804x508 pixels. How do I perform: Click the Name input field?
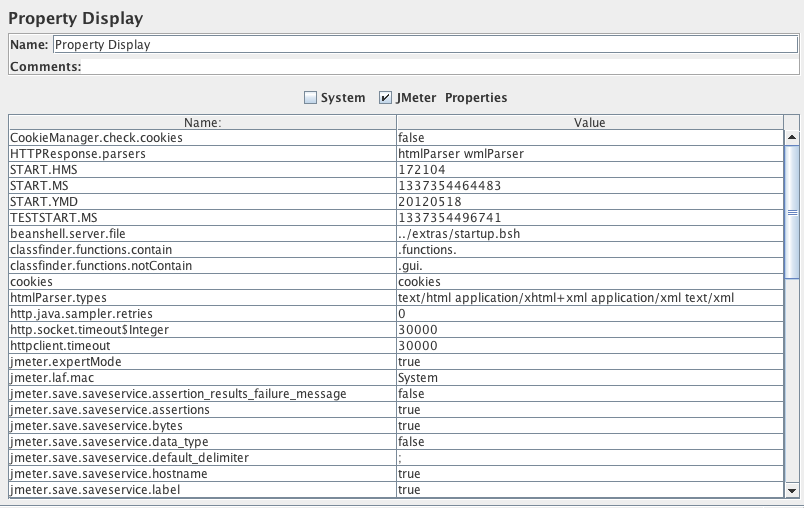point(424,44)
